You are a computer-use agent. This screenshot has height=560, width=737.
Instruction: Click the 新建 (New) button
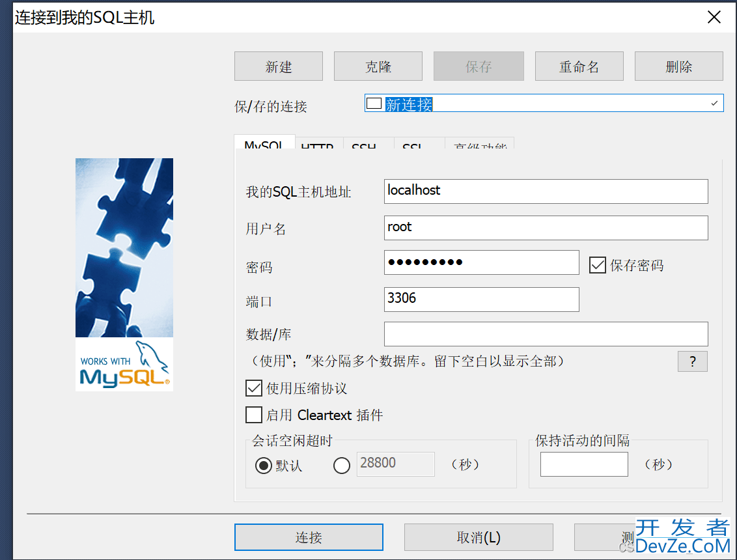coord(278,66)
